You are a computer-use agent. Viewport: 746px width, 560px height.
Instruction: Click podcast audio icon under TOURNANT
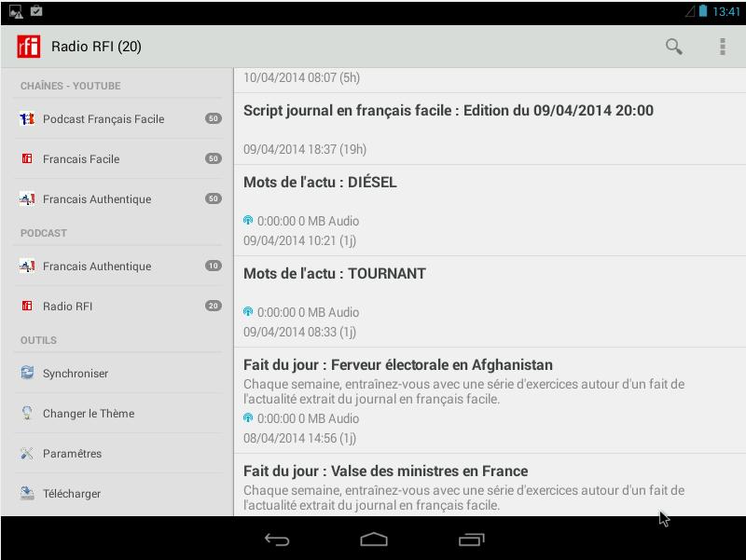[248, 311]
